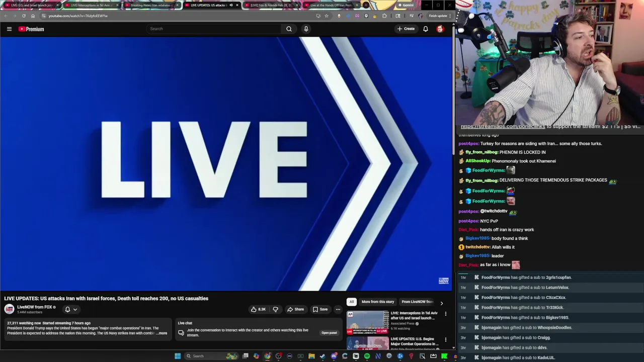Close the LIVE UPDATES active tab
This screenshot has width=644, height=362.
coord(237,5)
